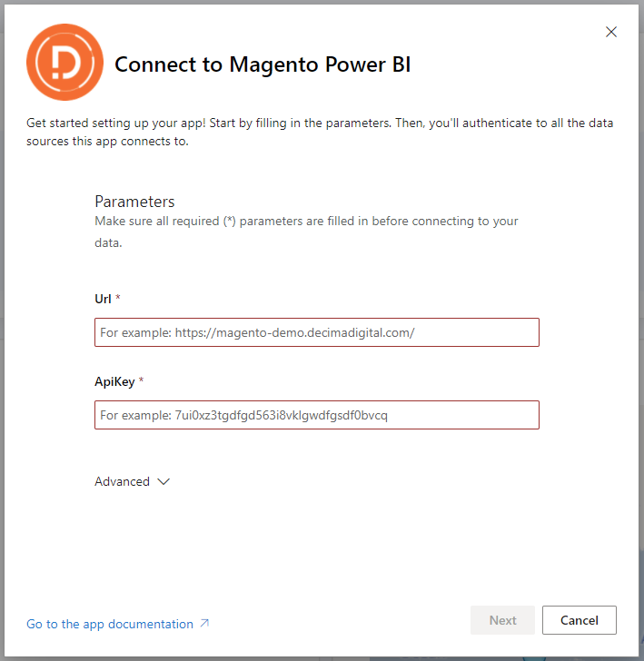Click the 'Make sure all required' instruction text
The height and width of the screenshot is (661, 644).
point(306,232)
